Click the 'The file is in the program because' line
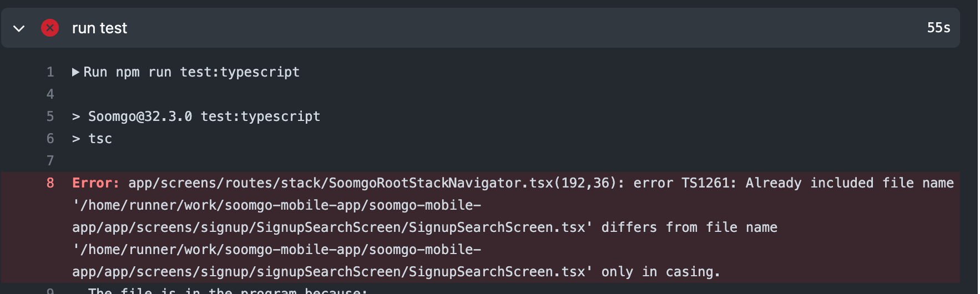The image size is (980, 294). click(x=228, y=291)
